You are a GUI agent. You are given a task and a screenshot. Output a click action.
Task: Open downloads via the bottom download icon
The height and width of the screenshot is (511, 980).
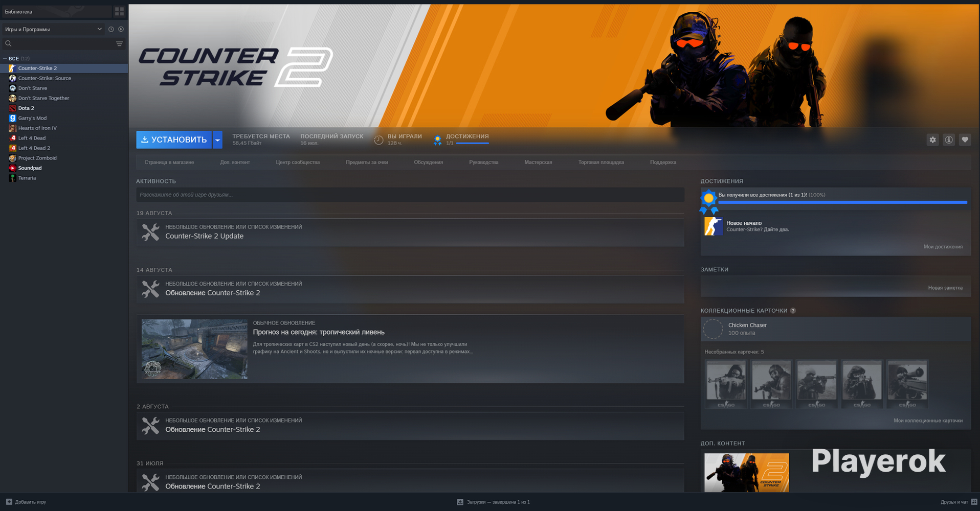coord(460,502)
